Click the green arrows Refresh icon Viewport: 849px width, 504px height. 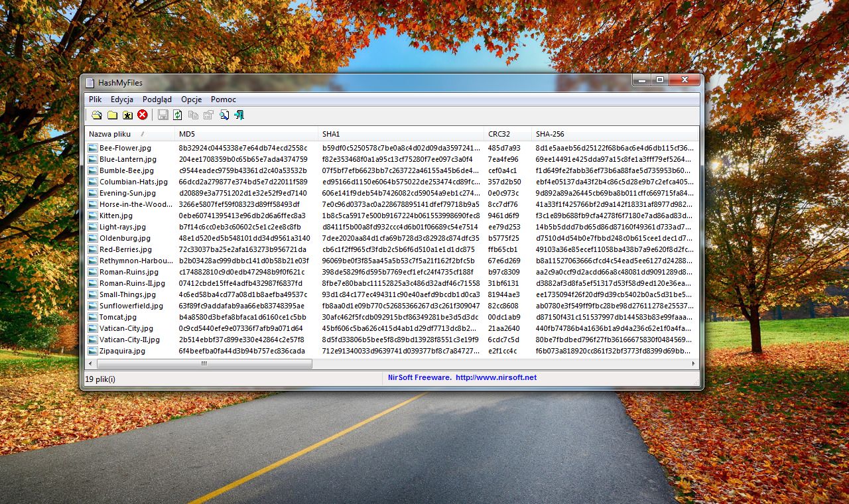point(178,115)
